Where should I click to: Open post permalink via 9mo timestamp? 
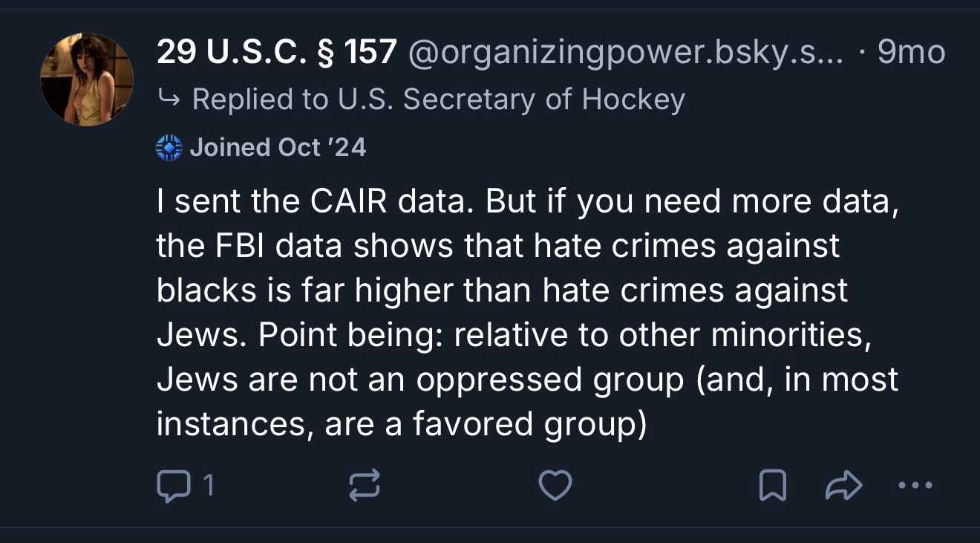pyautogui.click(x=910, y=52)
